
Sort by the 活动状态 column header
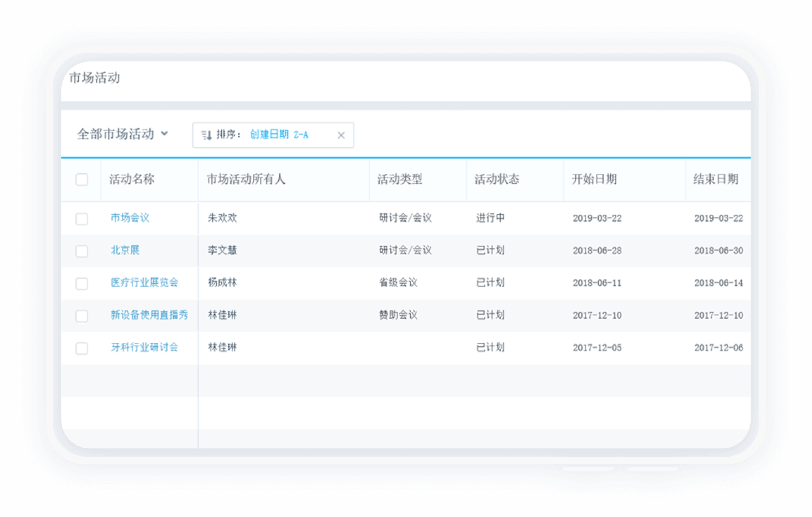(497, 179)
